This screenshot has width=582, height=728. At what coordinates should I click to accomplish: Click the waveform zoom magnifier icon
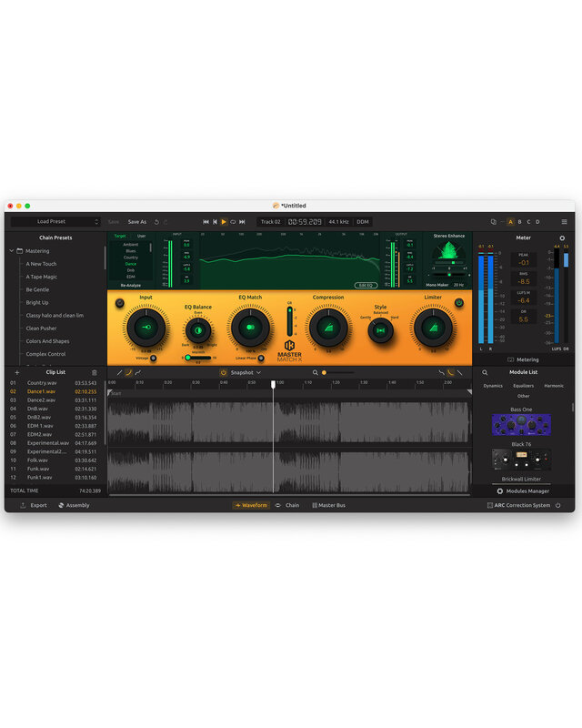pyautogui.click(x=316, y=372)
